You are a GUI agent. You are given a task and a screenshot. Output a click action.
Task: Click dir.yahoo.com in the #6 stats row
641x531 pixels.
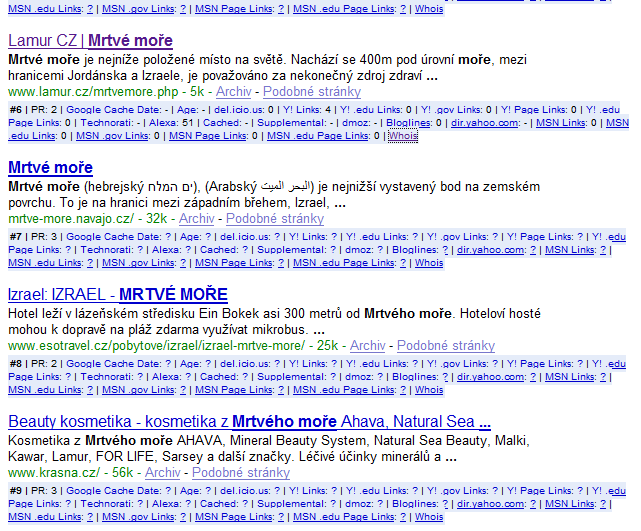point(485,123)
